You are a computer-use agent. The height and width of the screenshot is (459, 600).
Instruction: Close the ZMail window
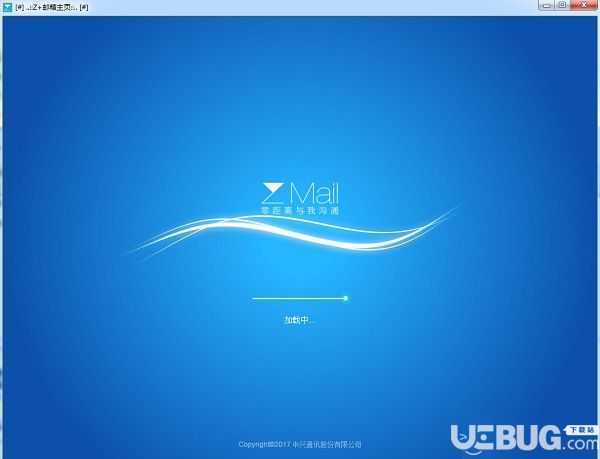(x=584, y=5)
